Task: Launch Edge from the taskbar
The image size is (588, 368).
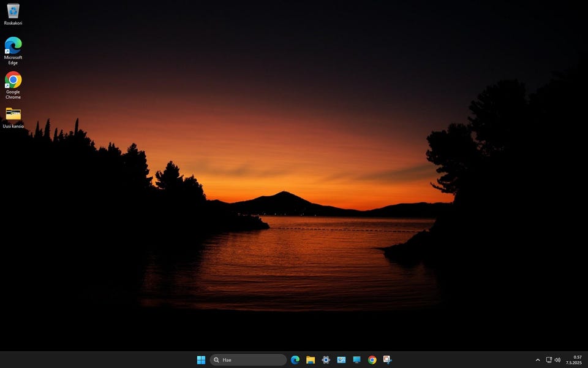Action: point(295,360)
